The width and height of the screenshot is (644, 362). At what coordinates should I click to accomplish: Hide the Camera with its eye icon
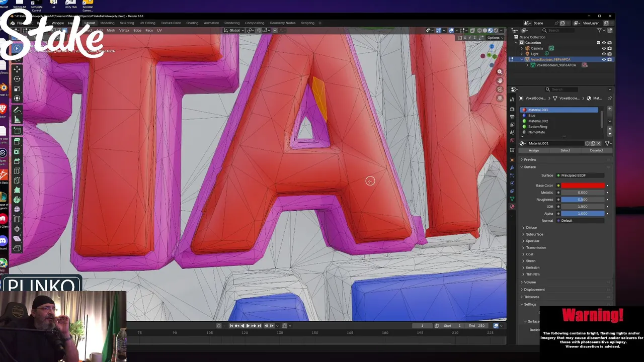[x=604, y=48]
